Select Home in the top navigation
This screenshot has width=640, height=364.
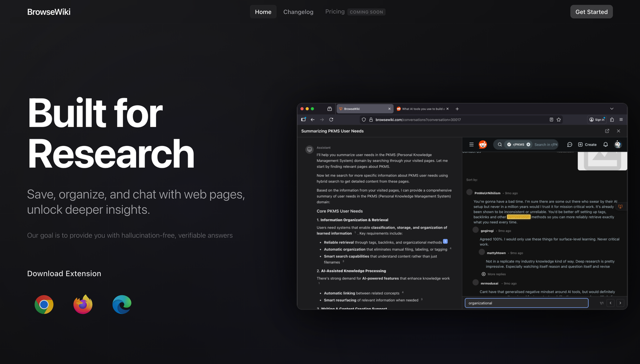click(263, 11)
